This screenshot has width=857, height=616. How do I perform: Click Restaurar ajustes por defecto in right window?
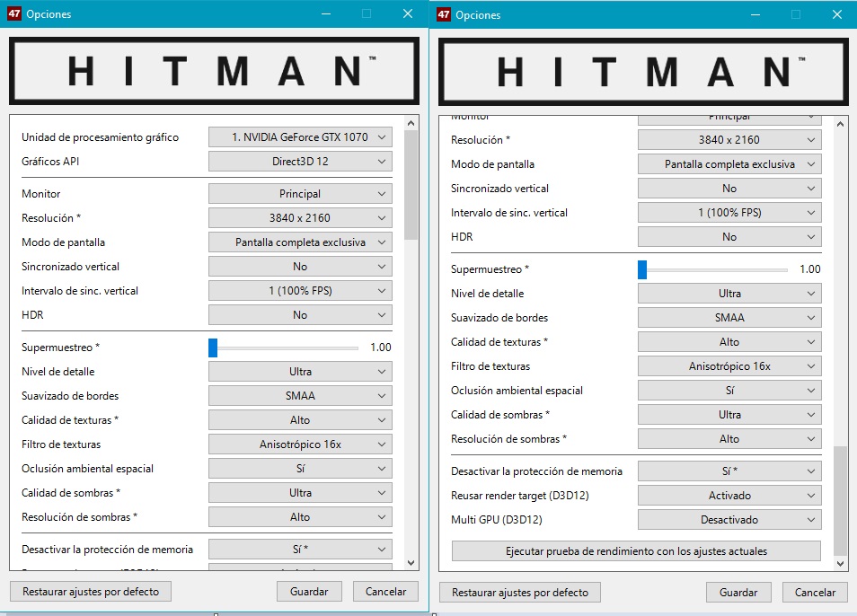[520, 593]
